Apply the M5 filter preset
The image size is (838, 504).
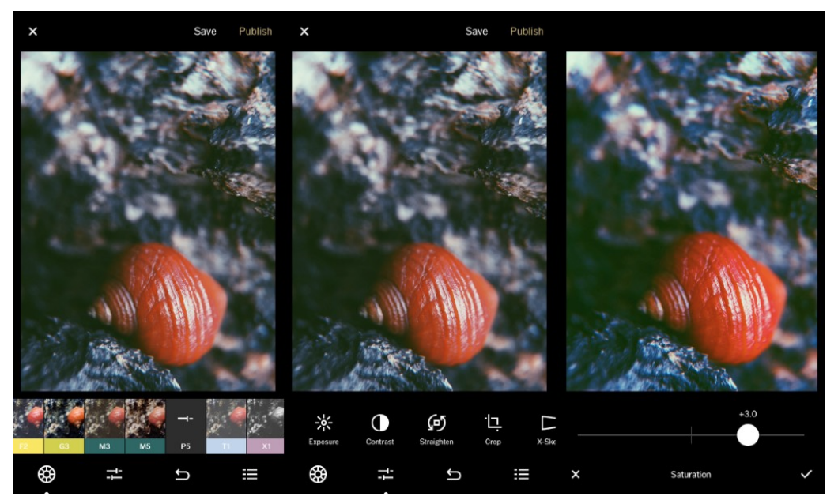pyautogui.click(x=145, y=427)
